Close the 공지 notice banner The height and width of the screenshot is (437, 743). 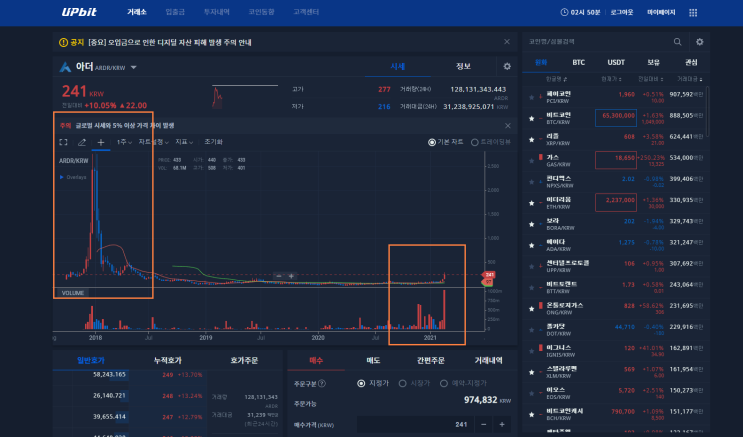(507, 42)
